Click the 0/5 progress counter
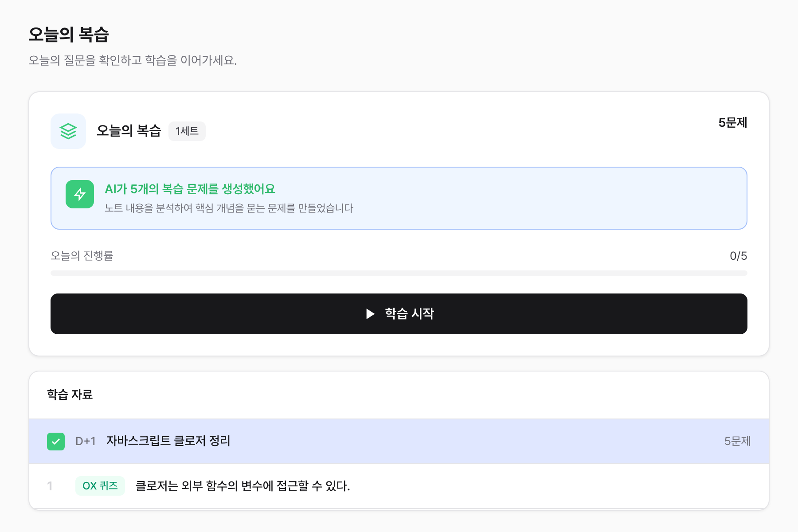798x532 pixels. click(738, 256)
